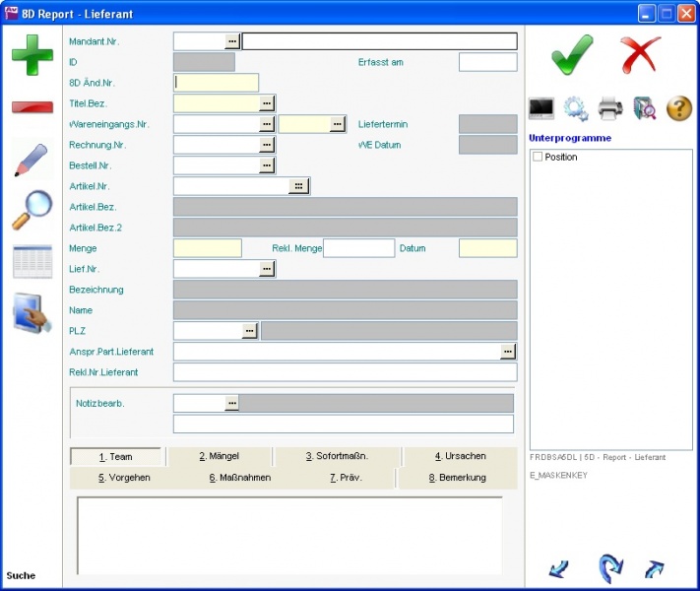This screenshot has width=700, height=591.
Task: Confirm with the green checkmark icon
Action: point(572,54)
